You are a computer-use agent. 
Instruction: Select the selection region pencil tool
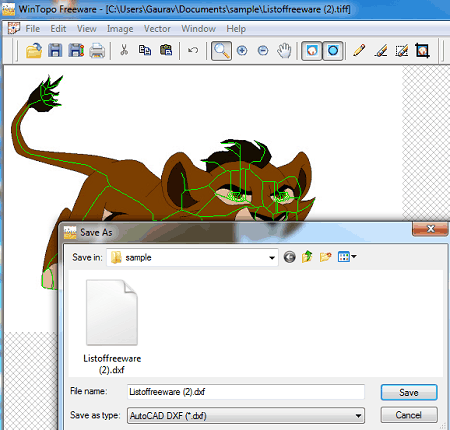click(402, 51)
